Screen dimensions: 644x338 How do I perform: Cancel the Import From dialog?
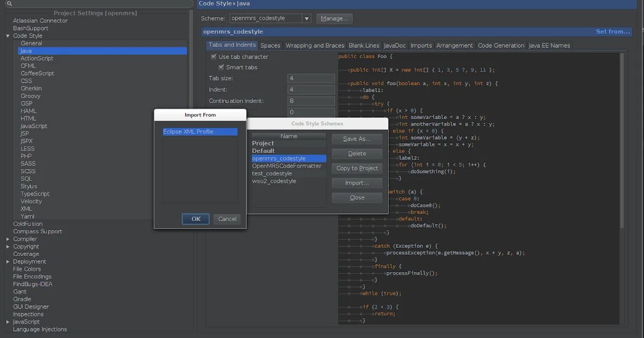tap(227, 219)
